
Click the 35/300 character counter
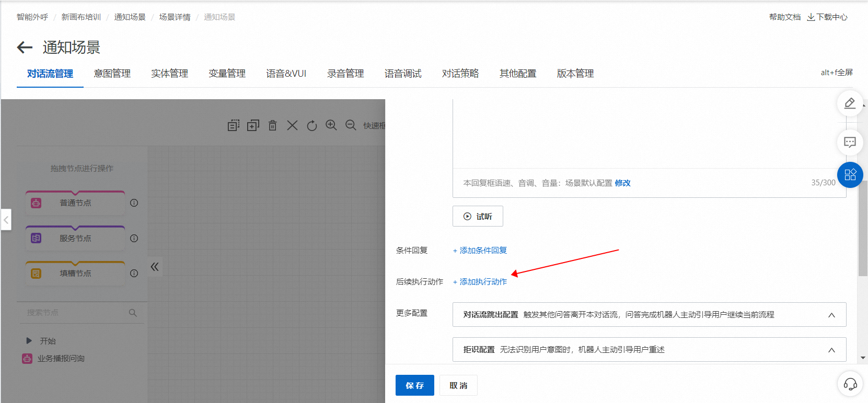823,183
